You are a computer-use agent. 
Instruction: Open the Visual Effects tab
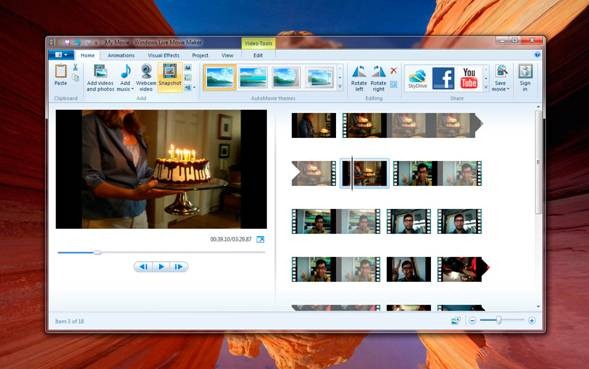click(x=163, y=55)
